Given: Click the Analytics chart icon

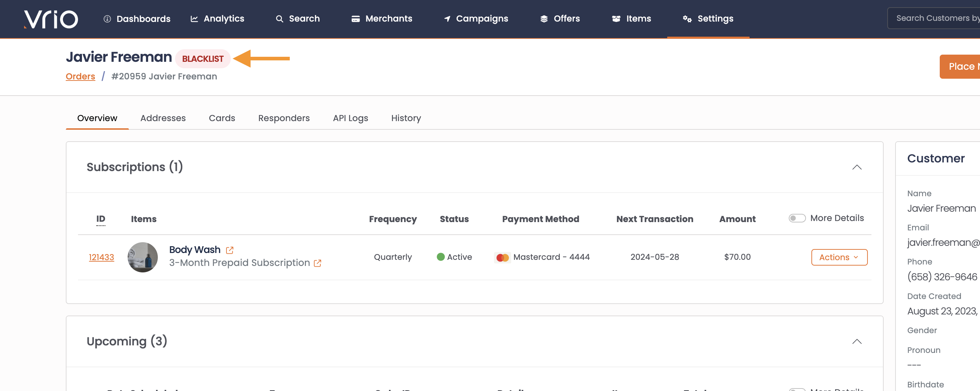Looking at the screenshot, I should pyautogui.click(x=194, y=19).
